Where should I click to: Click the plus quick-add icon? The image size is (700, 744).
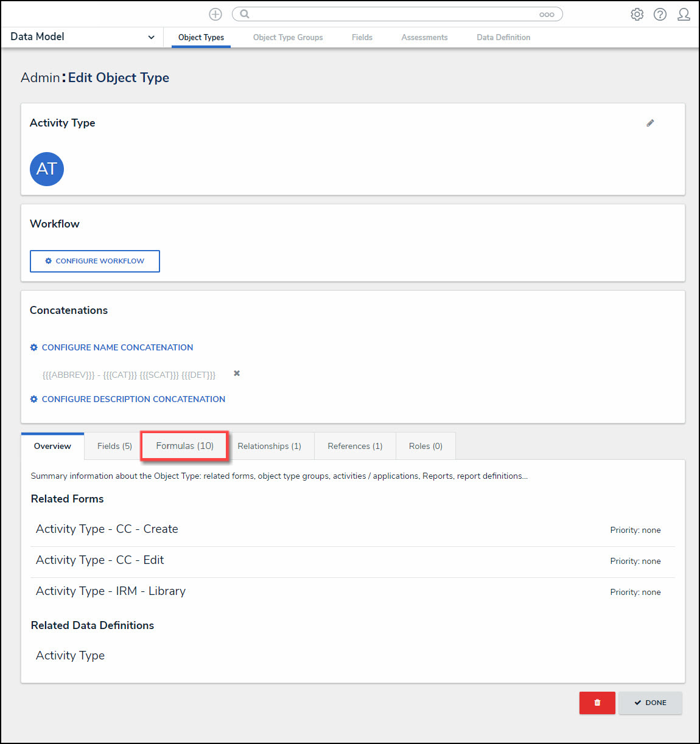point(215,14)
